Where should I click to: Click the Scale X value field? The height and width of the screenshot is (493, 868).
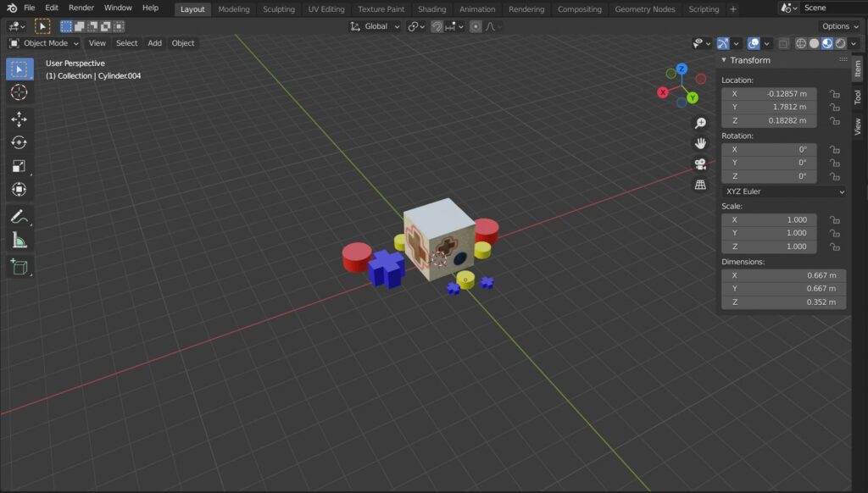tap(769, 219)
